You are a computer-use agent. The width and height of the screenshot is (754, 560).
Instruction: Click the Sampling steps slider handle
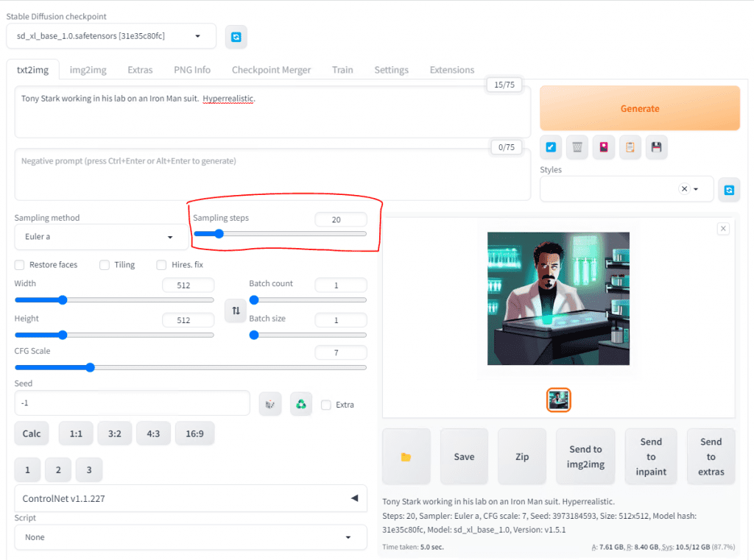click(x=219, y=234)
